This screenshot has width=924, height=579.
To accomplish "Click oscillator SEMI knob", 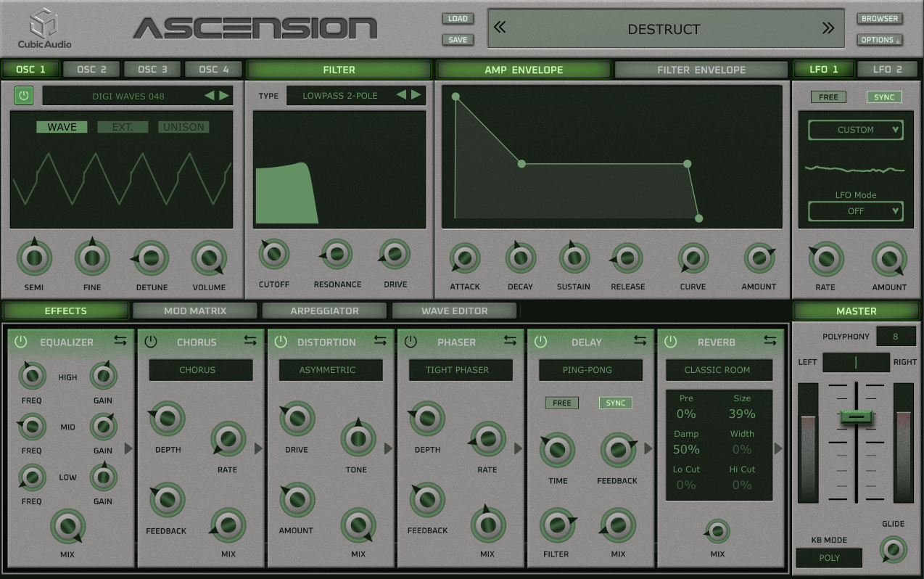I will (34, 257).
